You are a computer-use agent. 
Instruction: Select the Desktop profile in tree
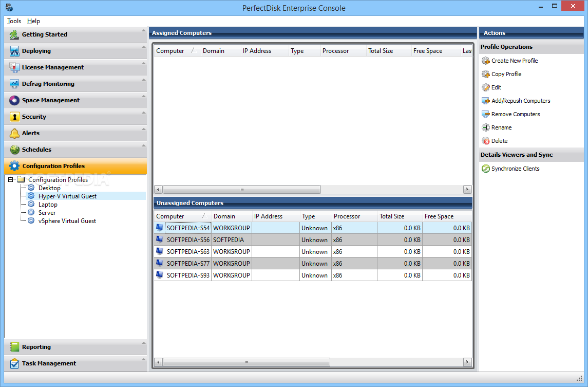pos(49,188)
